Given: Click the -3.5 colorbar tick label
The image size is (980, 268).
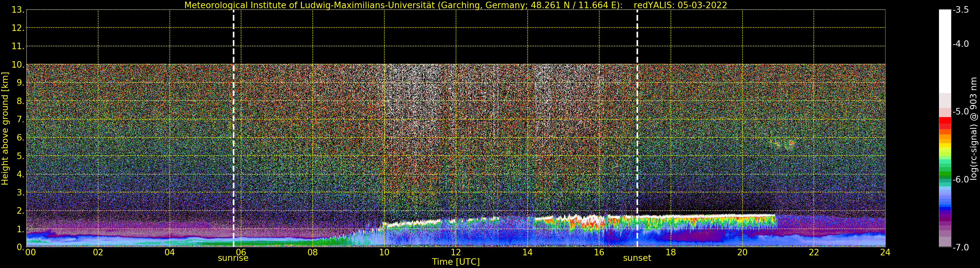Looking at the screenshot, I should coord(960,10).
